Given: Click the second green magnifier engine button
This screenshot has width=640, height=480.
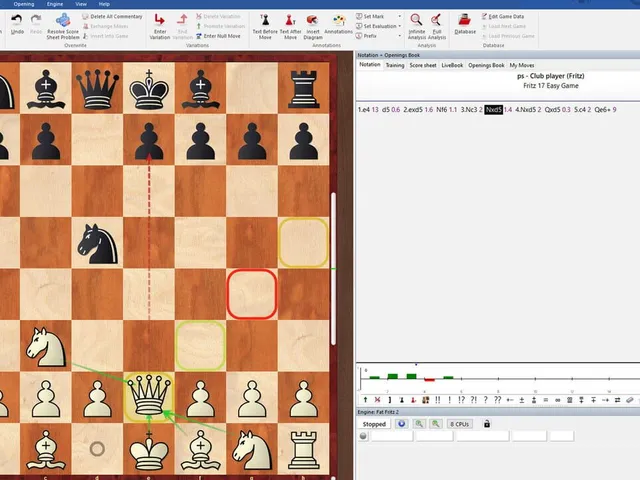Looking at the screenshot, I should pyautogui.click(x=436, y=424).
